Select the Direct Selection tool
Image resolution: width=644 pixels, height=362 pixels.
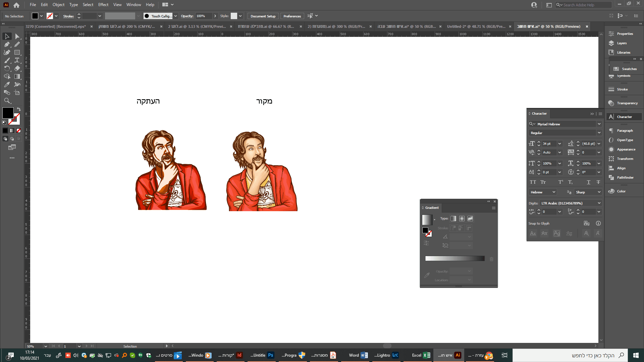point(17,36)
